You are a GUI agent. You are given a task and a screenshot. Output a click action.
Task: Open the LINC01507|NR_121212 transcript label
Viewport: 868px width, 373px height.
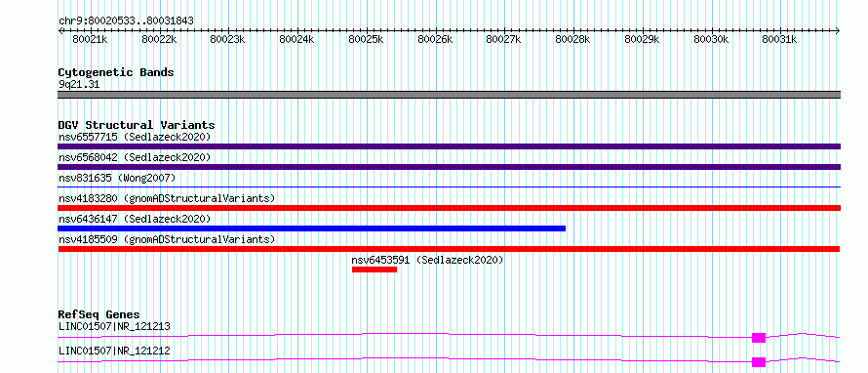pos(114,351)
